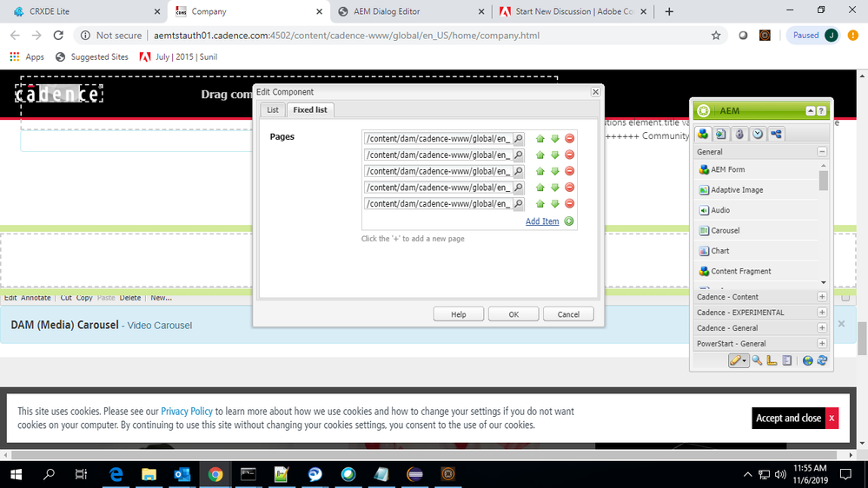
Task: Click the fifth page path input field
Action: (x=438, y=204)
